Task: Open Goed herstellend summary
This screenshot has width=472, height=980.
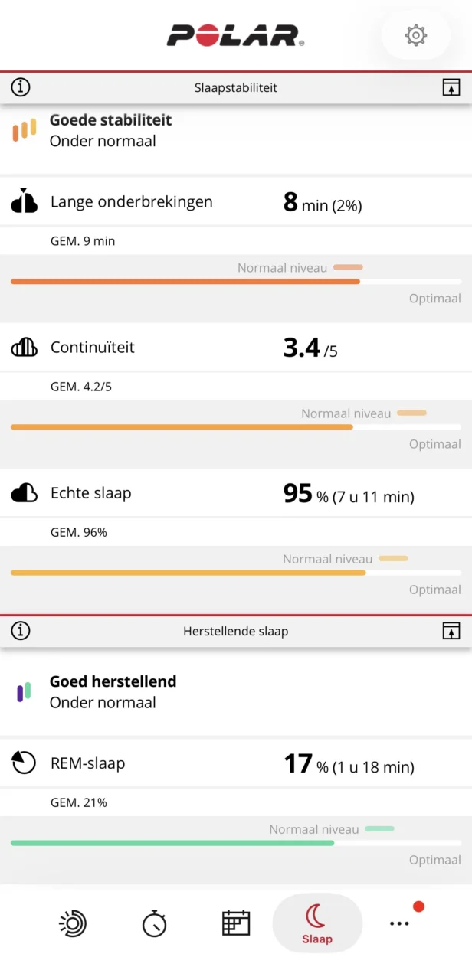Action: pyautogui.click(x=113, y=691)
